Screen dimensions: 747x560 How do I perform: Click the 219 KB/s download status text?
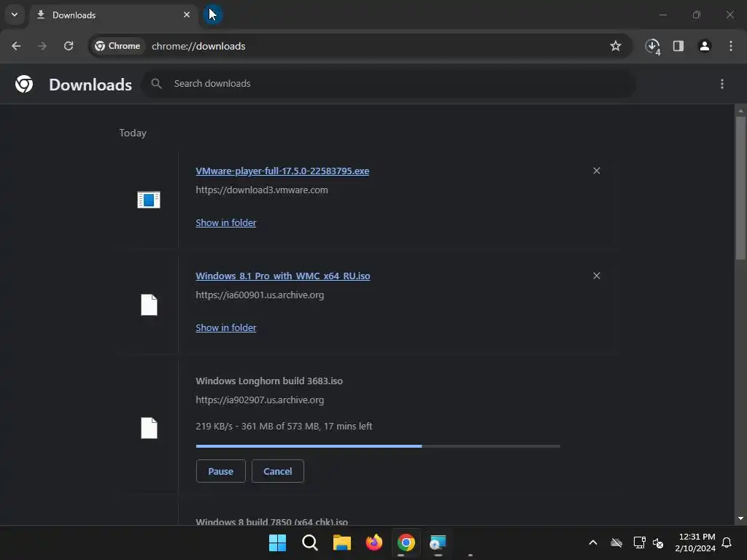pos(284,427)
